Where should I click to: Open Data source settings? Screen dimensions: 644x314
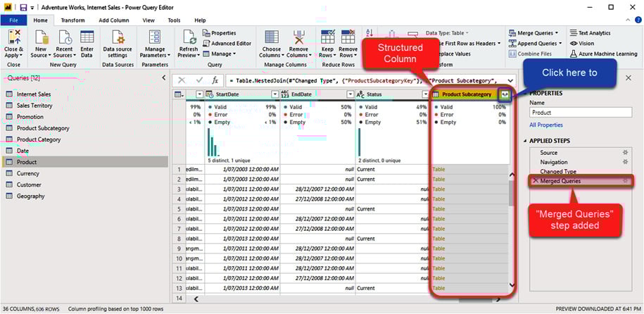tap(118, 37)
